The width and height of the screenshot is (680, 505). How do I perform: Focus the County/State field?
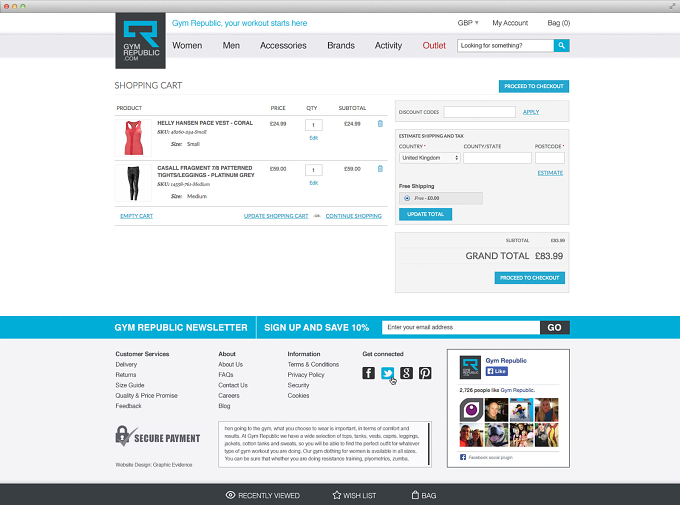[497, 158]
